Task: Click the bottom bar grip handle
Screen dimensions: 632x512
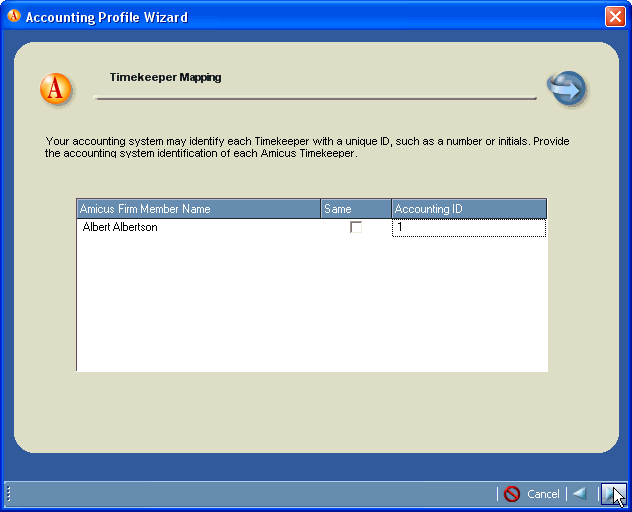Action: click(8, 493)
